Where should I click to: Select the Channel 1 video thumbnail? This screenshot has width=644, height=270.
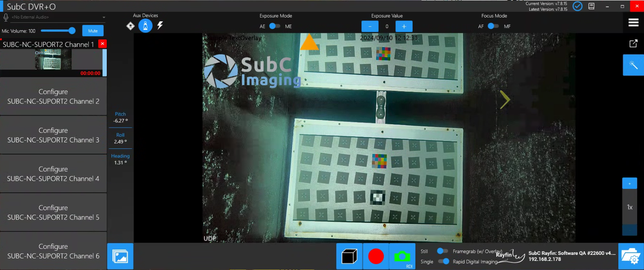point(53,59)
